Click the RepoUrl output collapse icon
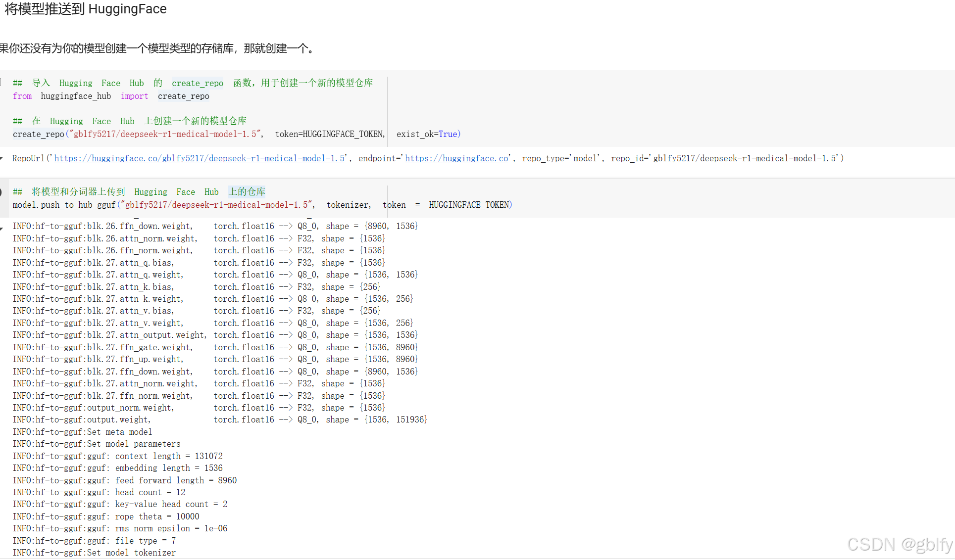The height and width of the screenshot is (560, 955). 2,158
